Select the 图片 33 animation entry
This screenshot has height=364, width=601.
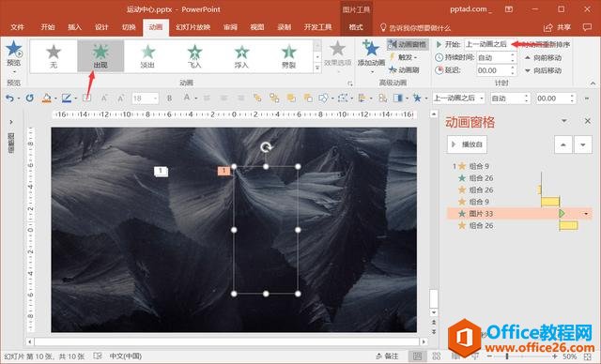coord(519,214)
